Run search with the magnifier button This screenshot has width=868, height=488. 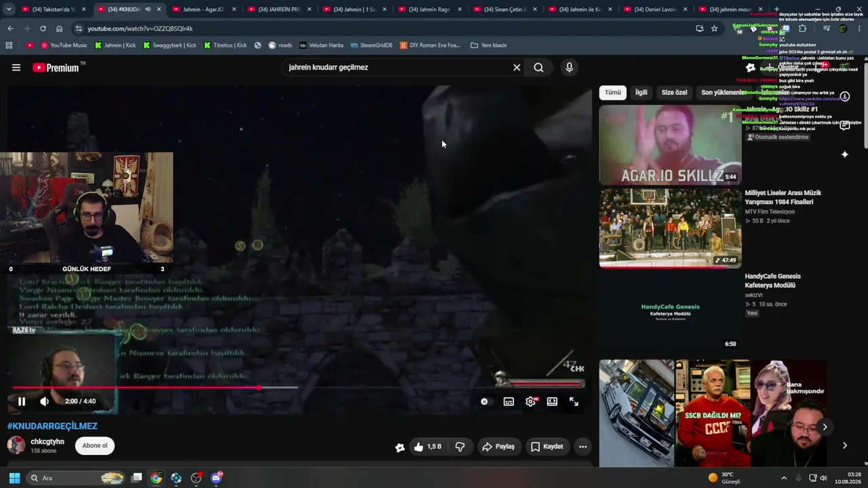(538, 68)
